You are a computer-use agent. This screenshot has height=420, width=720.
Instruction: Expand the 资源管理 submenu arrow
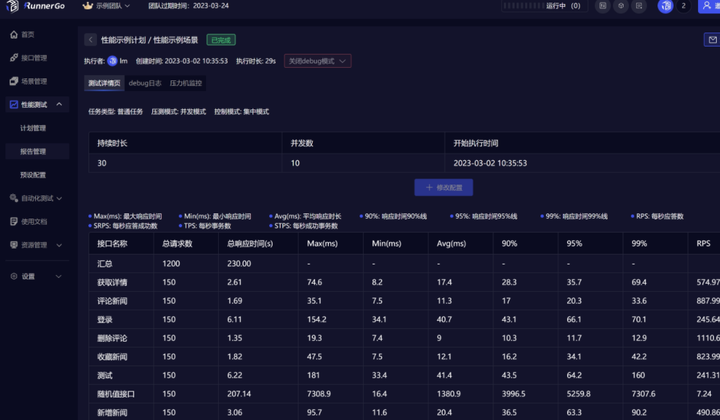click(59, 245)
